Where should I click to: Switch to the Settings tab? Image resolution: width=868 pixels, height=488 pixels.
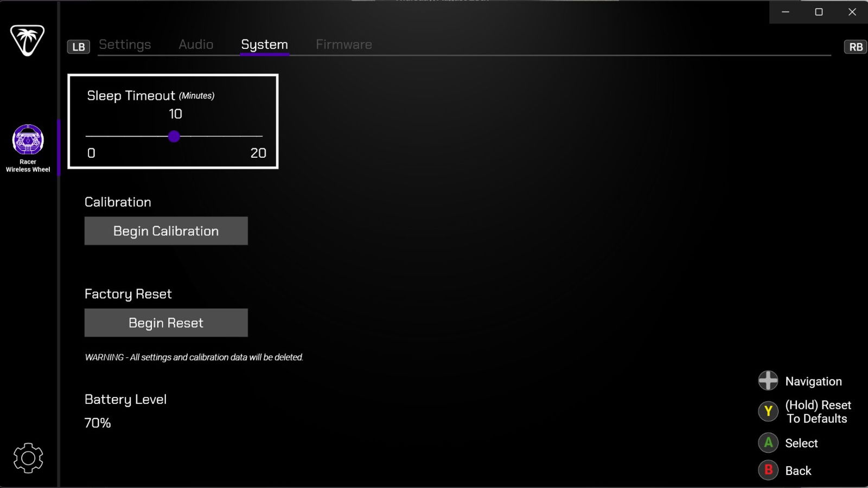pyautogui.click(x=125, y=44)
